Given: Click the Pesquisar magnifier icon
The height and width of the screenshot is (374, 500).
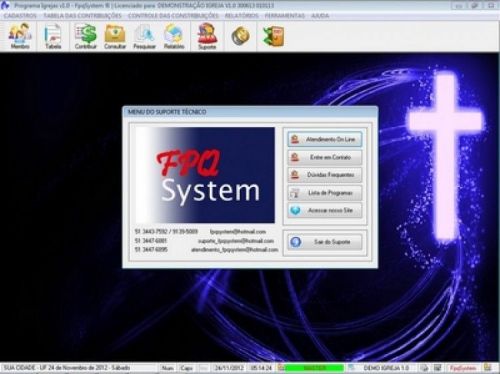Looking at the screenshot, I should pos(144,36).
